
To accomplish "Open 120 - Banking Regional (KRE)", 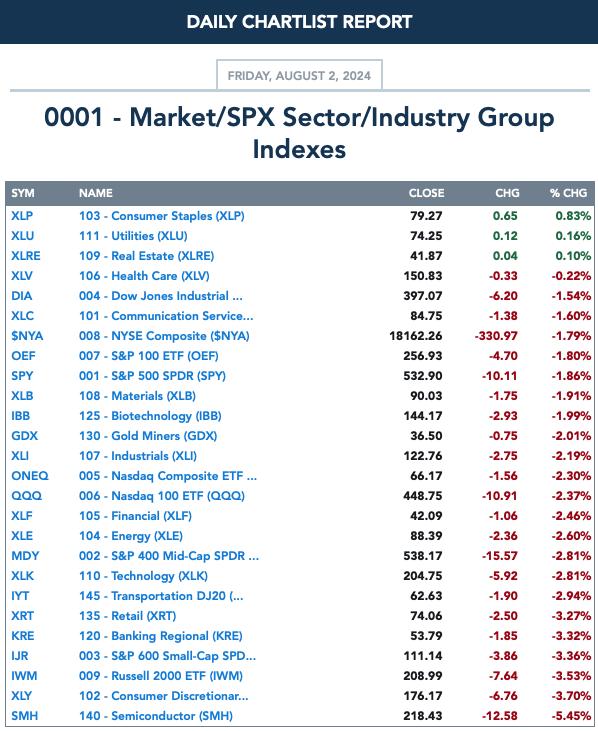I will tap(161, 636).
